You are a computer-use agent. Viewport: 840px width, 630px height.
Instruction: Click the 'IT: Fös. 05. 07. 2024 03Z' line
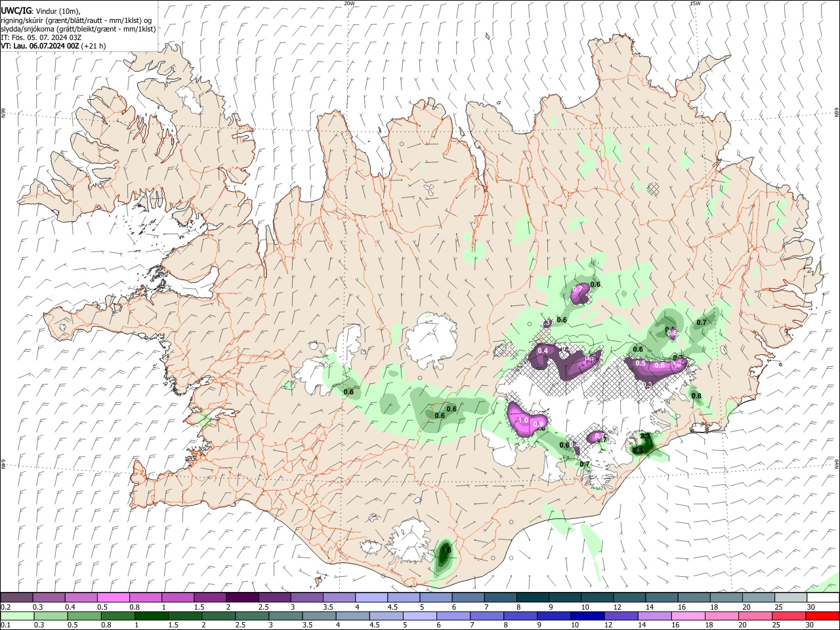click(x=41, y=37)
